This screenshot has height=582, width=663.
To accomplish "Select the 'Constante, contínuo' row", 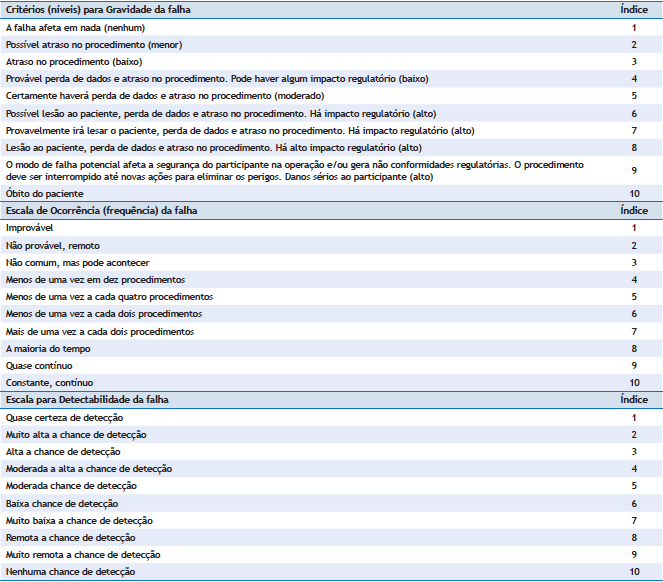I will pyautogui.click(x=49, y=382).
